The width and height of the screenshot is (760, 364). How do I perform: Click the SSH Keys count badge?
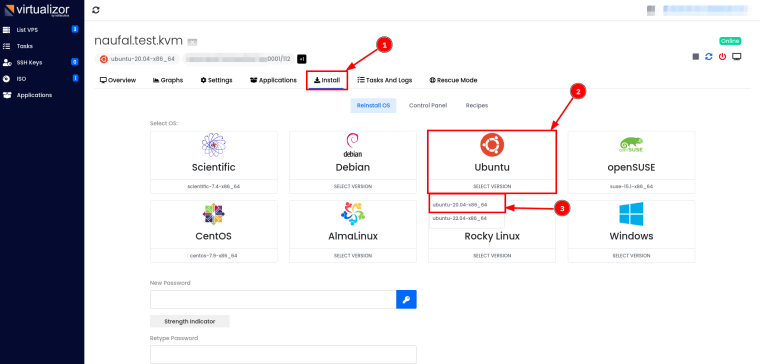[75, 62]
